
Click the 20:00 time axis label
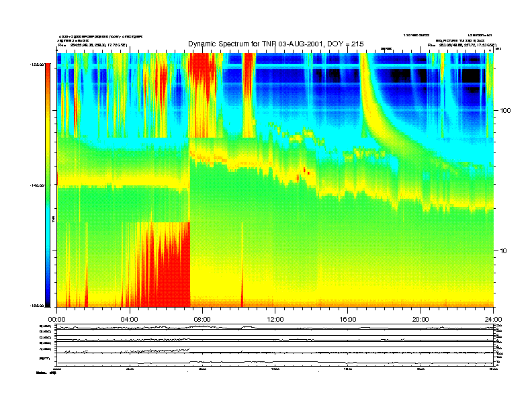420,320
